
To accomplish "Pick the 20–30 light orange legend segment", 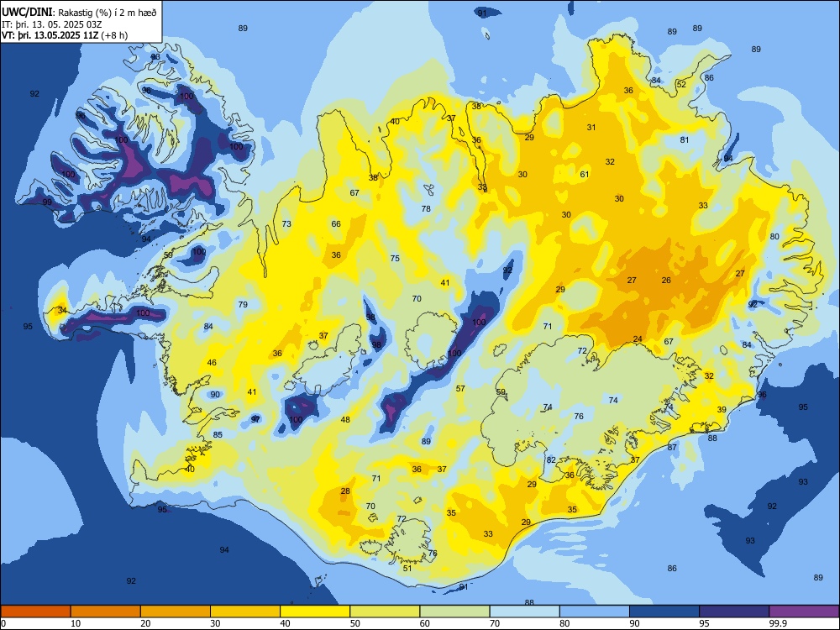I will tap(176, 612).
